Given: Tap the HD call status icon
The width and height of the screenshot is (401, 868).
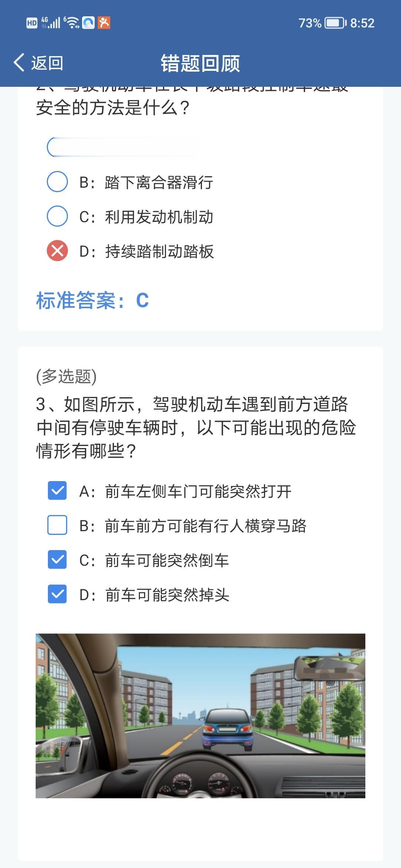Looking at the screenshot, I should coord(32,23).
